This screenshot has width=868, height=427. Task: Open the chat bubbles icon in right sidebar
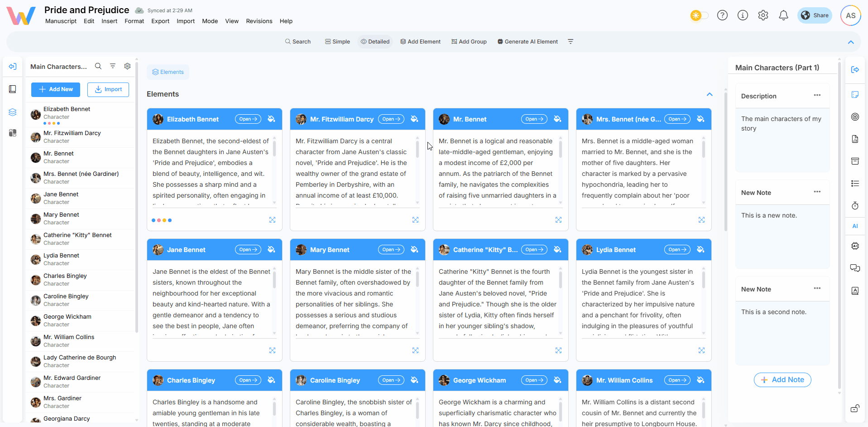pos(855,268)
